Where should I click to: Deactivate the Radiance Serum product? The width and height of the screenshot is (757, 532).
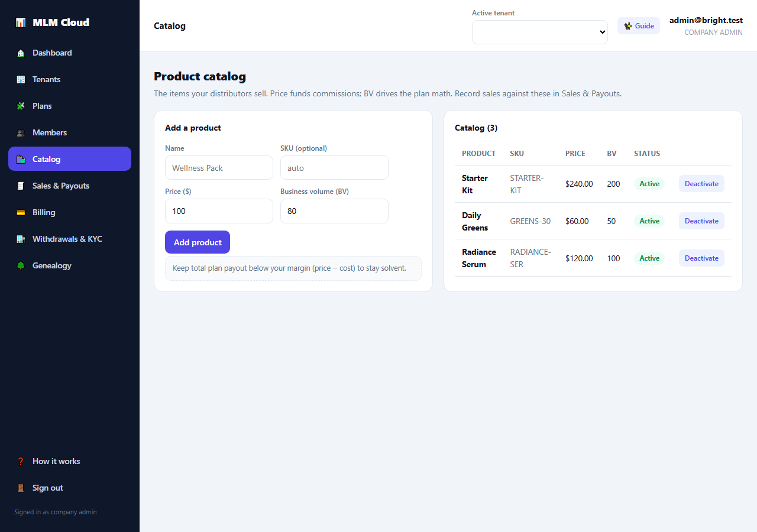coord(701,258)
